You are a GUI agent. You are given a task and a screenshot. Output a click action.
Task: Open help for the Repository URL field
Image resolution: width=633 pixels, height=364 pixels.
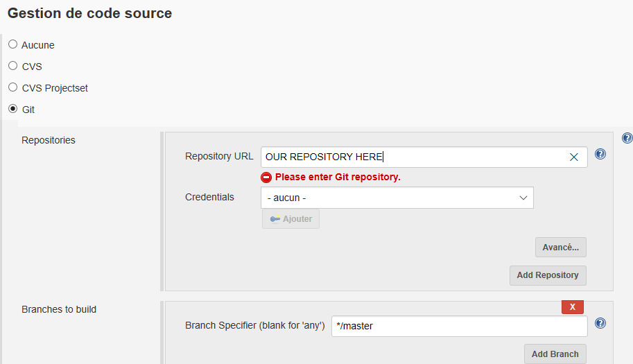point(600,154)
